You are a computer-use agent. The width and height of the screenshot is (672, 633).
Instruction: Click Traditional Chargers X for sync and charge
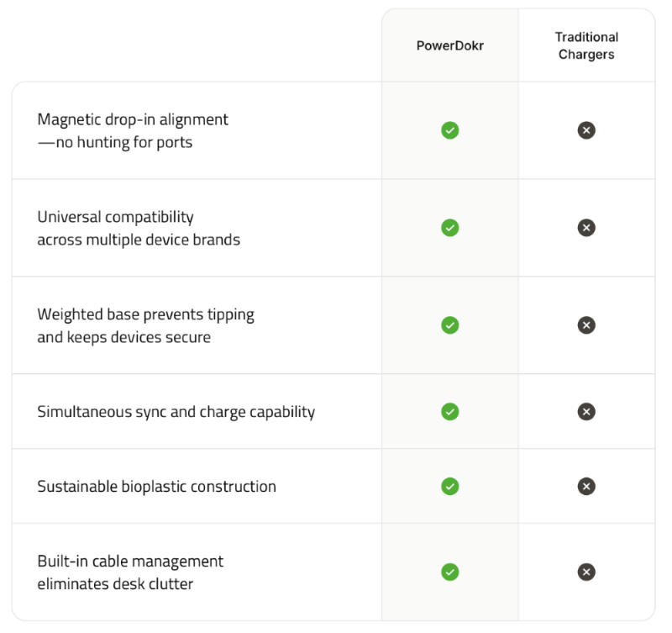(586, 412)
